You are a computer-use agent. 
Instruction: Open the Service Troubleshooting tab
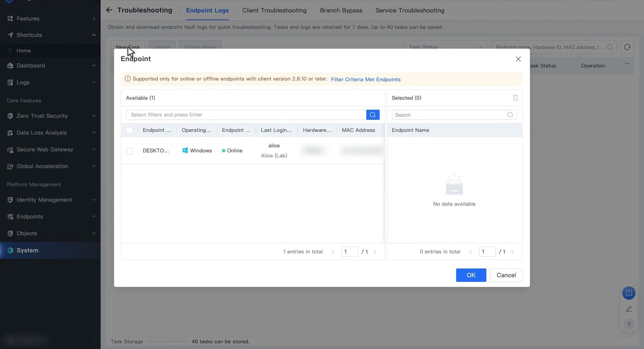[x=410, y=10]
